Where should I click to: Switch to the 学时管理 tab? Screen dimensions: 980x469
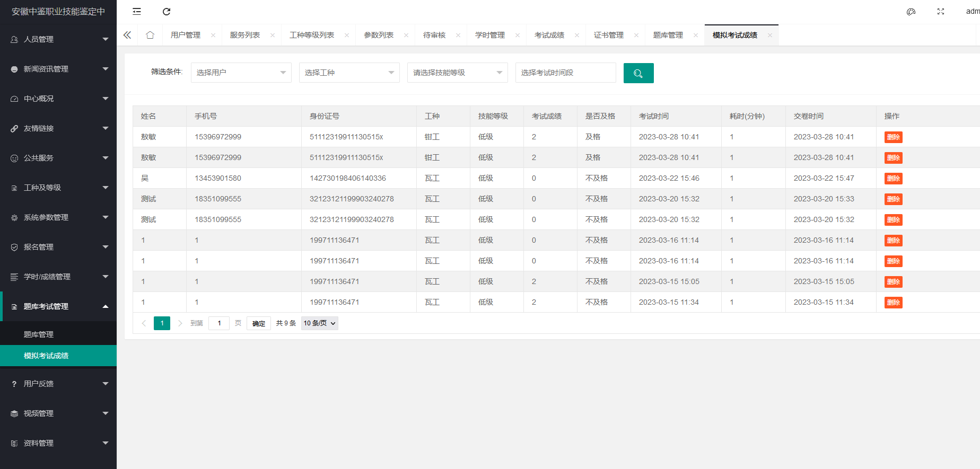[x=490, y=36]
